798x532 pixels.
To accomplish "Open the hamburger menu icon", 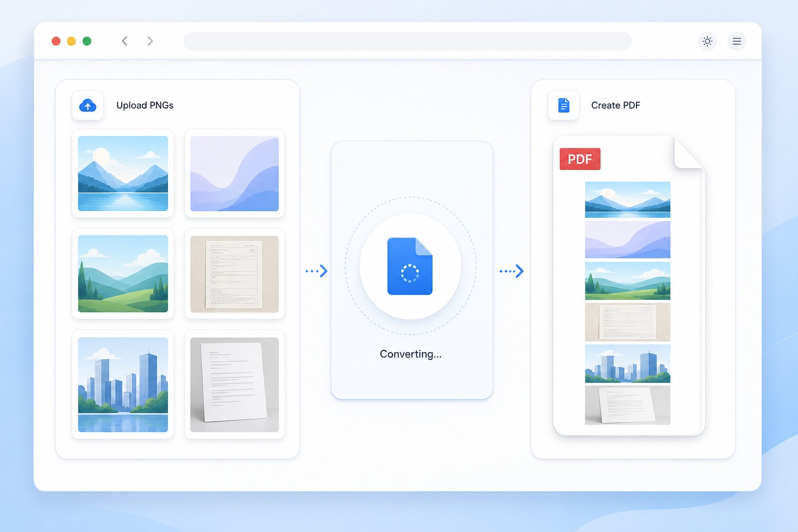I will pos(737,41).
